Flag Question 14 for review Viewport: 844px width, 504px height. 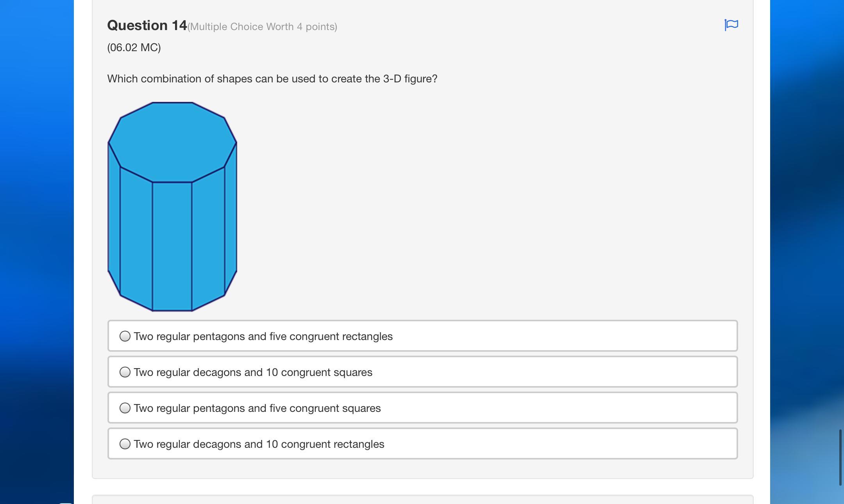pyautogui.click(x=731, y=25)
